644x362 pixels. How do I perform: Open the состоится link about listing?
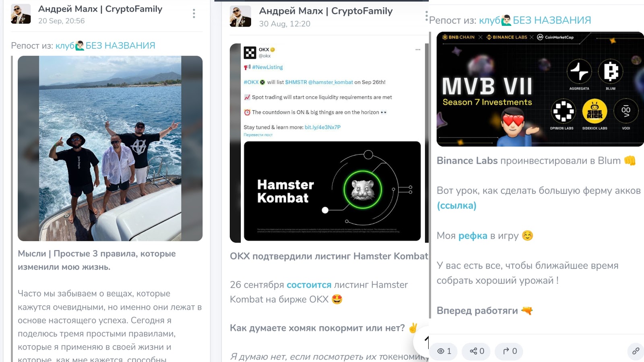(x=309, y=285)
